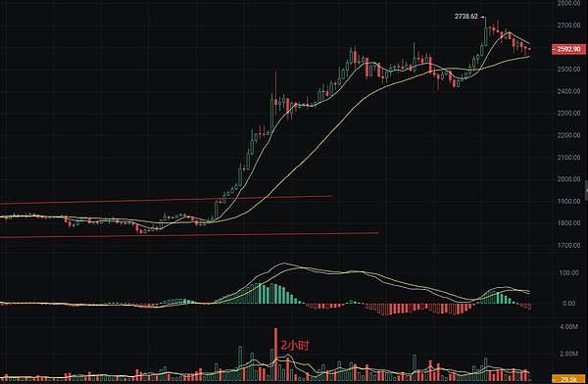This screenshot has height=384, width=588.
Task: Click the 2738.62 high price label
Action: 466,16
